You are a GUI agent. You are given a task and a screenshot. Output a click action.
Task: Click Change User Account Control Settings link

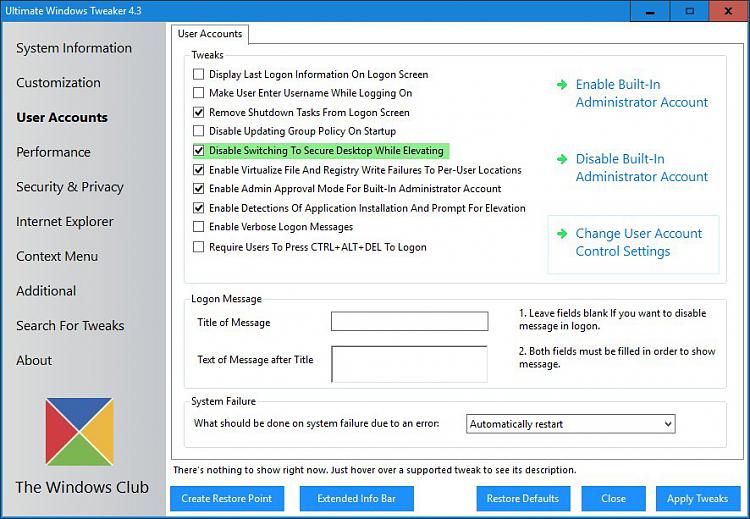(639, 243)
